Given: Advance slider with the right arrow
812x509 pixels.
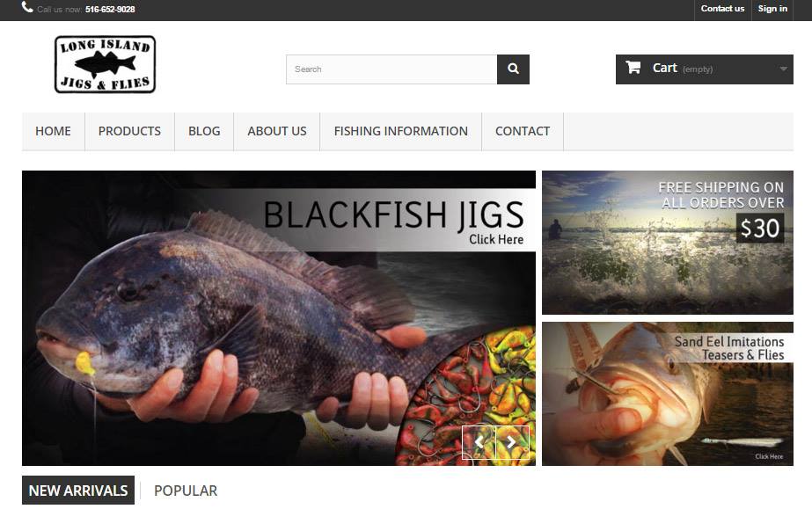Looking at the screenshot, I should point(512,442).
